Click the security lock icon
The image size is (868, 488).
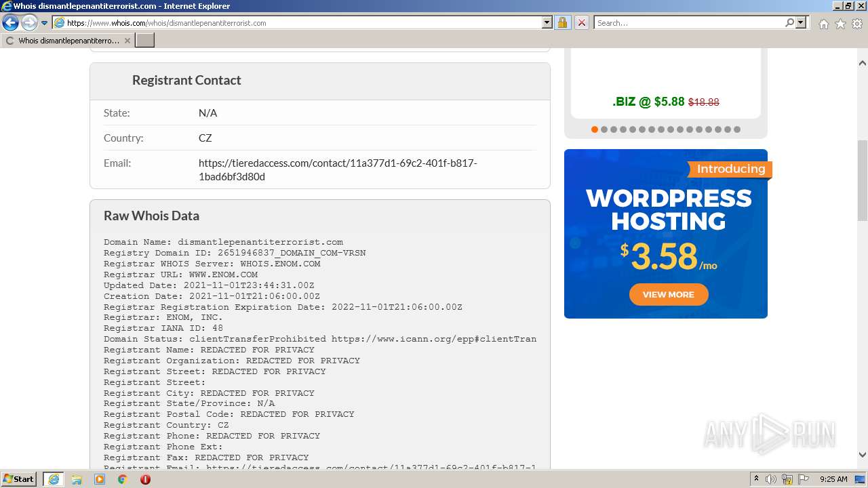(562, 23)
